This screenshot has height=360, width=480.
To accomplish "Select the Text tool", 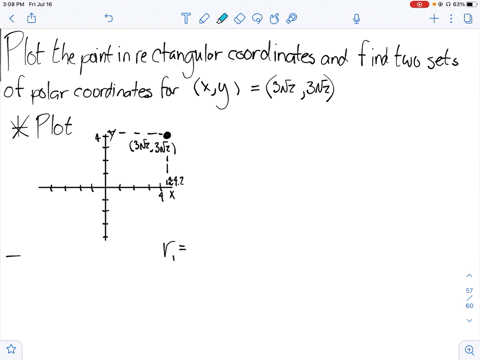I will pyautogui.click(x=186, y=18).
